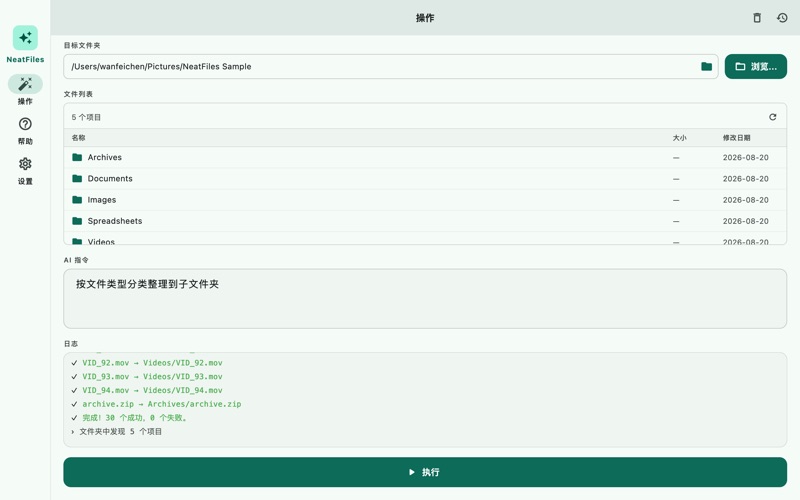
Task: Click the Spreadsheets folder icon
Action: coord(77,221)
